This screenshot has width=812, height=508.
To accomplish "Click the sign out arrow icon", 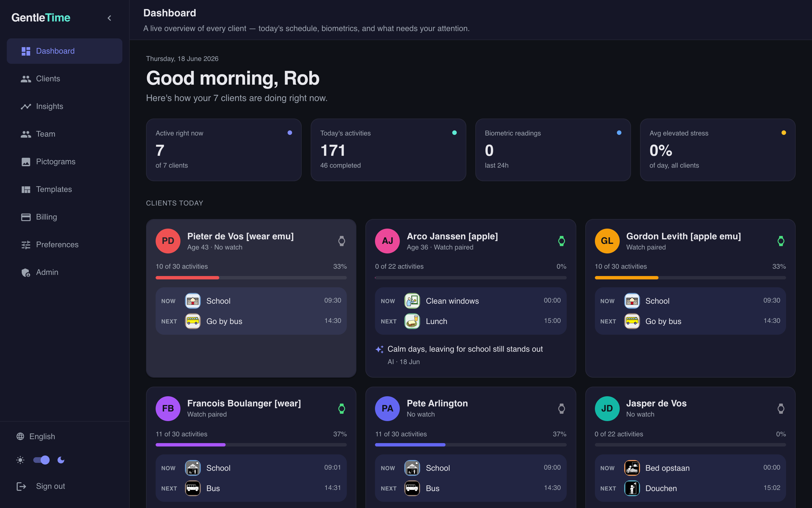I will (x=21, y=486).
